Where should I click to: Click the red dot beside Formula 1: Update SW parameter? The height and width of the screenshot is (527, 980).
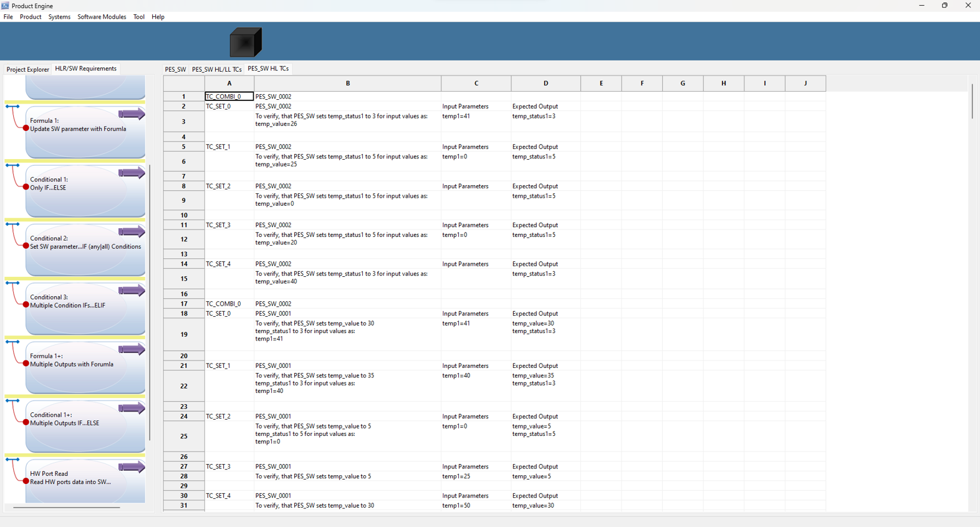26,128
